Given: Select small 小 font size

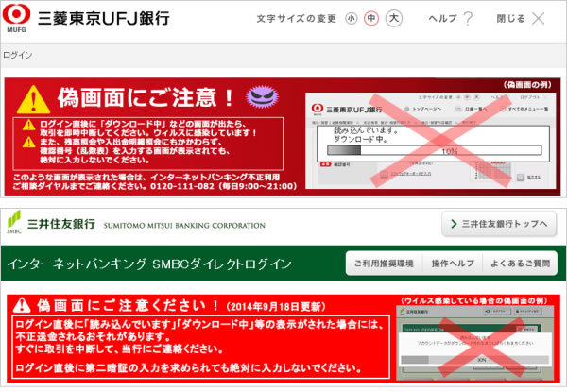Looking at the screenshot, I should 351,18.
